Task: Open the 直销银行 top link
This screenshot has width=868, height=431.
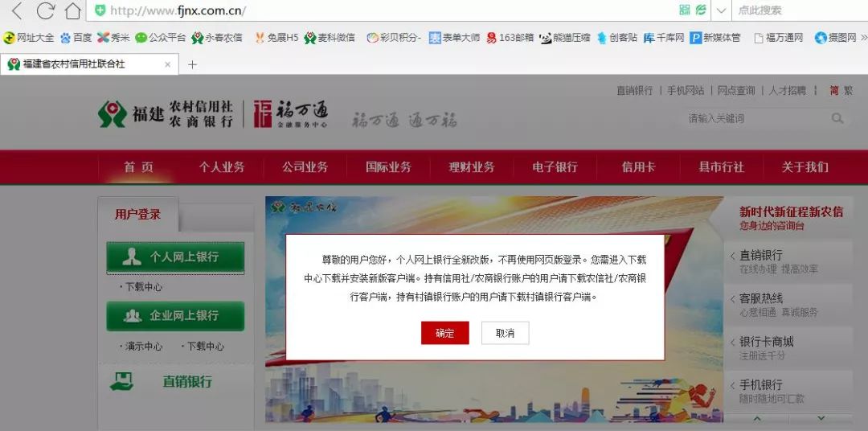Action: [634, 90]
